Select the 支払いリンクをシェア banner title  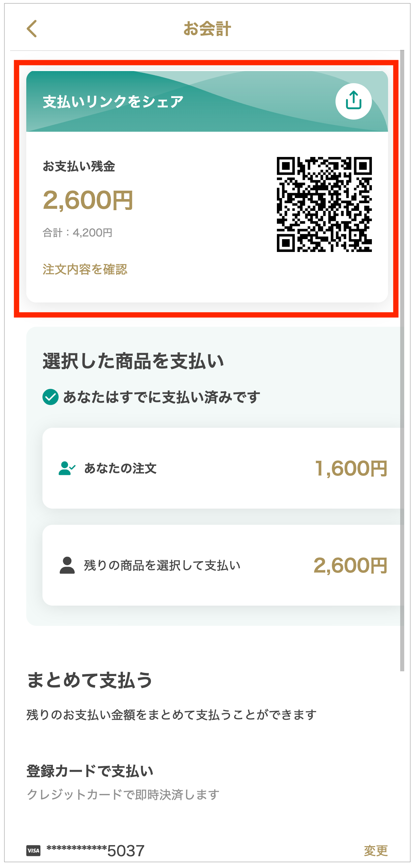point(113,101)
